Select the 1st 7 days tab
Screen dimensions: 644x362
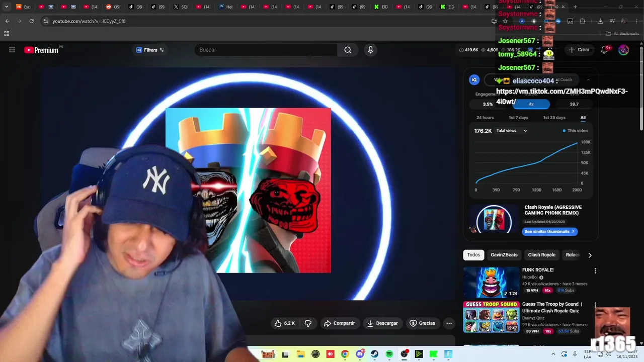coord(518,118)
